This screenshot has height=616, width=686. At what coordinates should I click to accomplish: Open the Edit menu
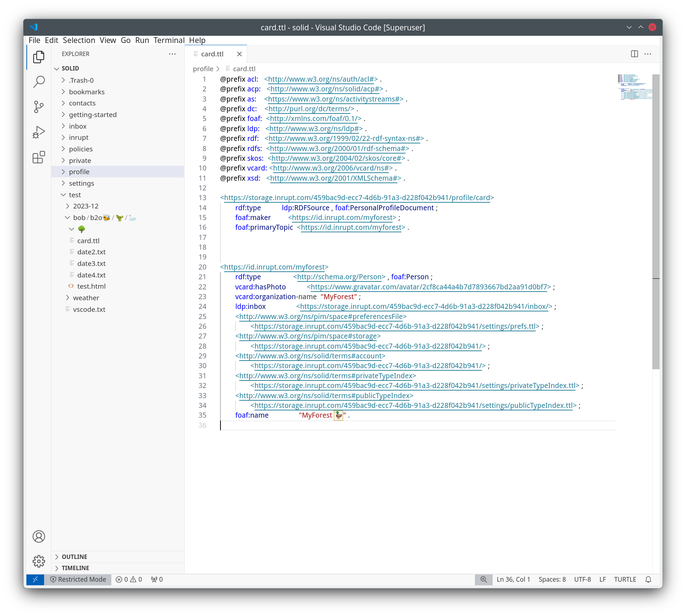[51, 40]
